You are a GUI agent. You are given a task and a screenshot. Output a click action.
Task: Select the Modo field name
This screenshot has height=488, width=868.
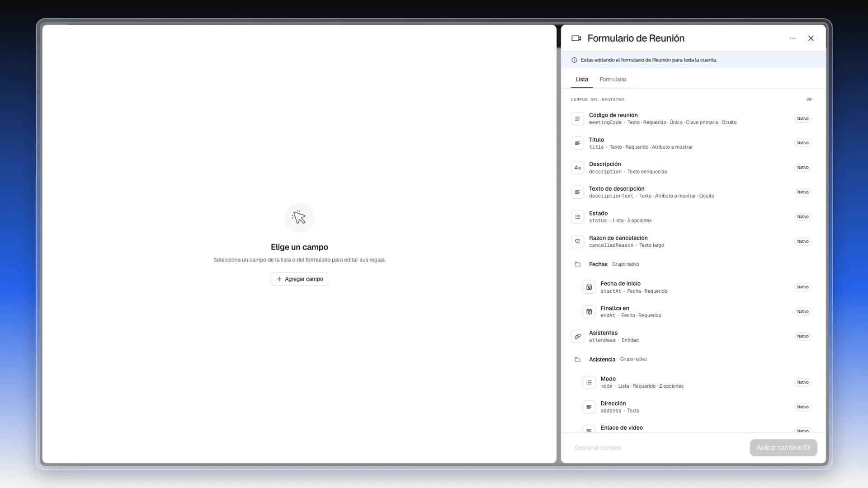pyautogui.click(x=608, y=379)
